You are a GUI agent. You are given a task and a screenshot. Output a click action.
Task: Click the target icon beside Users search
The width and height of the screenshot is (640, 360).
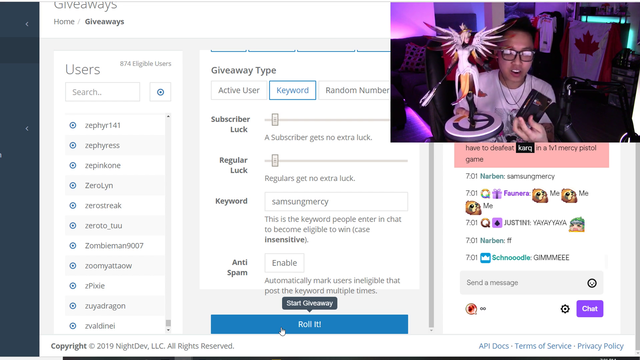point(160,92)
